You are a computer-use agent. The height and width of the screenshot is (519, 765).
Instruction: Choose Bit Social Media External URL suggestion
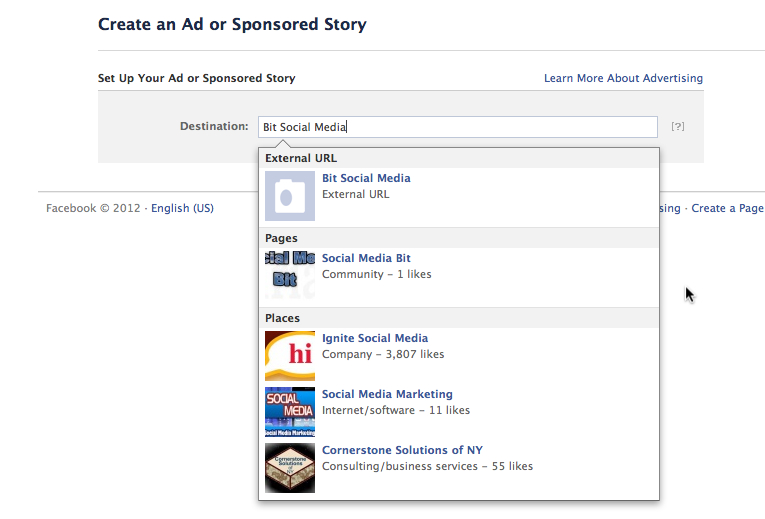click(459, 196)
